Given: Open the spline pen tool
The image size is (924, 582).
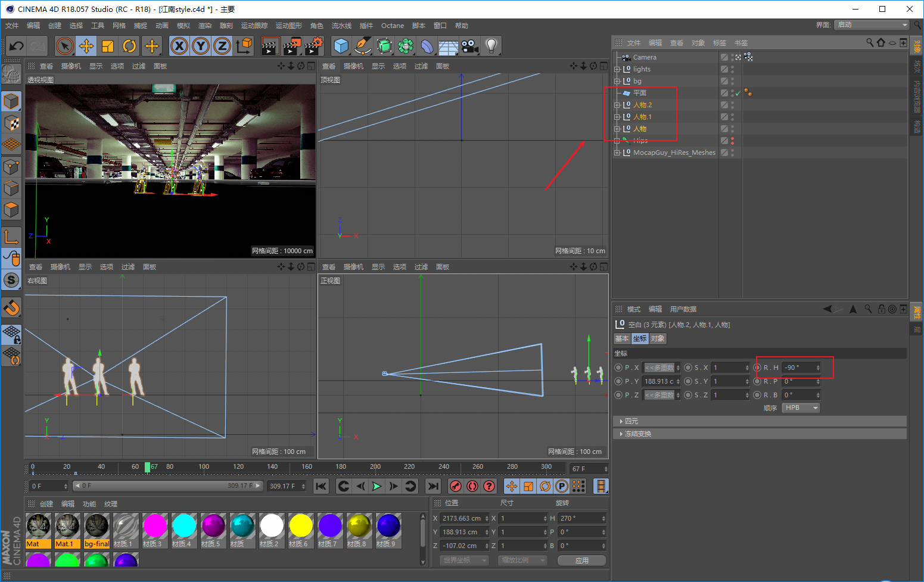Looking at the screenshot, I should [x=362, y=46].
